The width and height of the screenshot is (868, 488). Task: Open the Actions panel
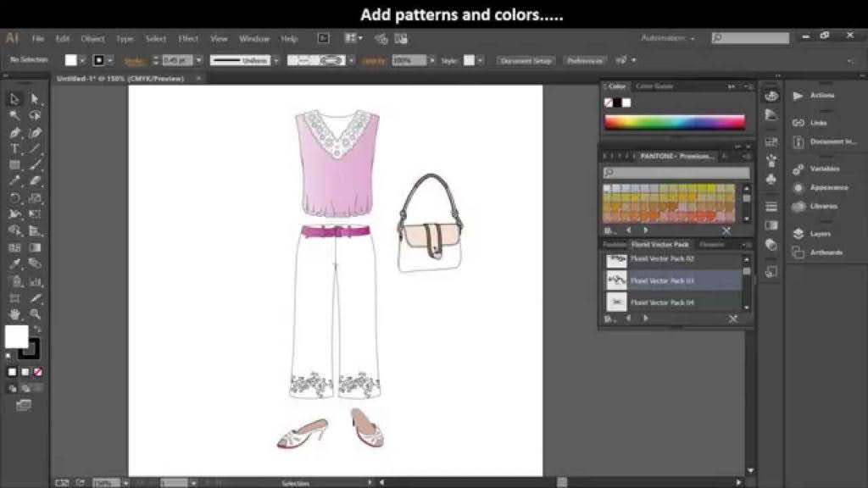click(x=821, y=96)
